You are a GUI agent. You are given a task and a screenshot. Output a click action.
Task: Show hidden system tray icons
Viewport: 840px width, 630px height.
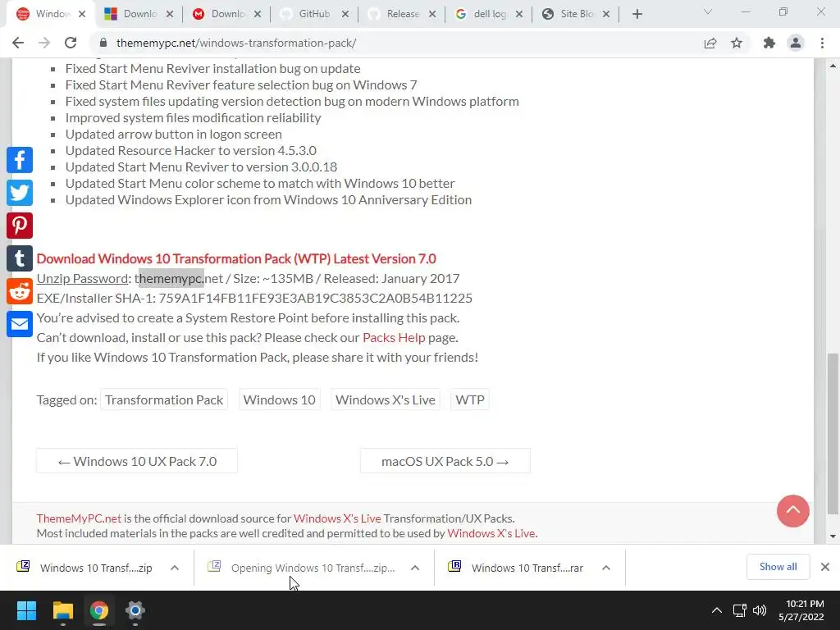(716, 610)
